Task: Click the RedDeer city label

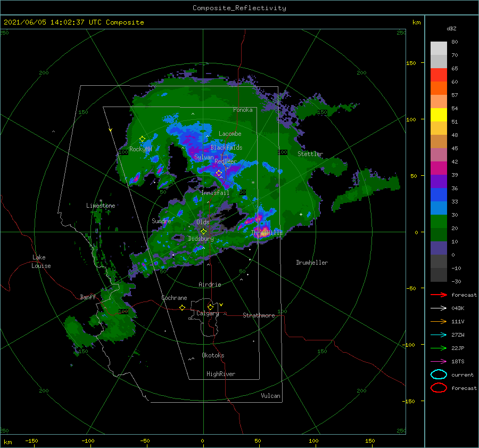Action: click(x=226, y=161)
